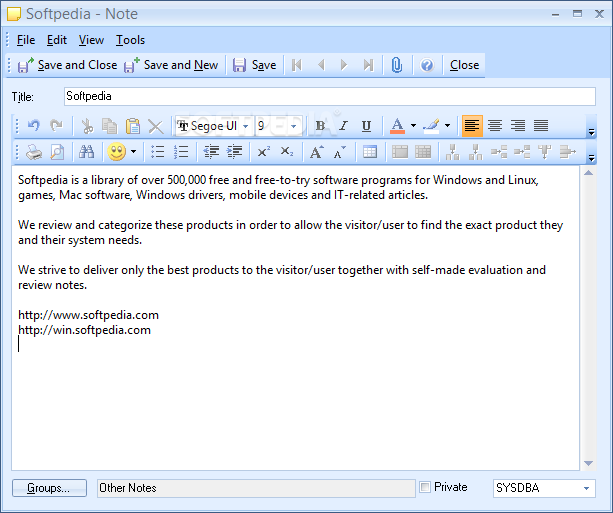
Task: Open the Groups... dialog
Action: 49,488
